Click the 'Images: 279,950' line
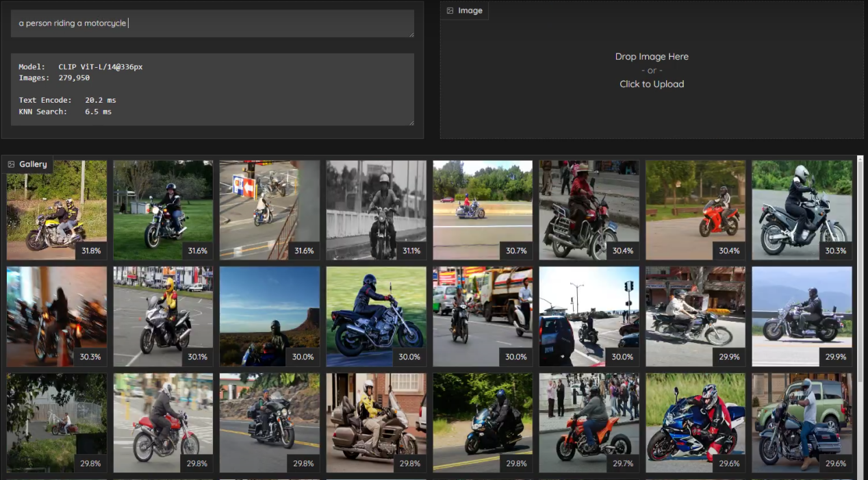 [54, 78]
